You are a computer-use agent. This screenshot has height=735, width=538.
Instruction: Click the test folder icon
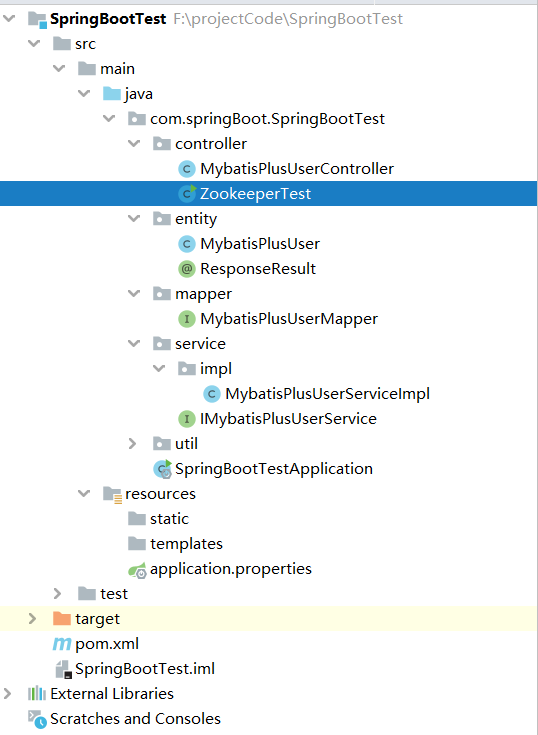click(x=87, y=594)
